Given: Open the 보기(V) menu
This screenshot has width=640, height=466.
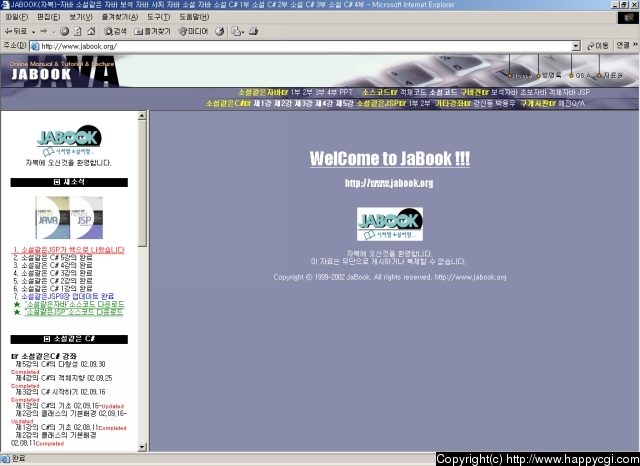Looking at the screenshot, I should 80,17.
